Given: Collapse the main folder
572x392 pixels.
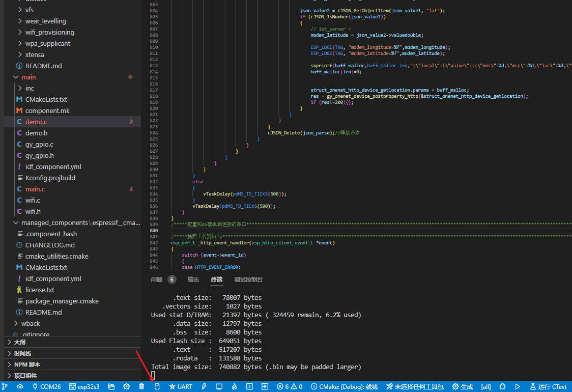Looking at the screenshot, I should click(28, 77).
